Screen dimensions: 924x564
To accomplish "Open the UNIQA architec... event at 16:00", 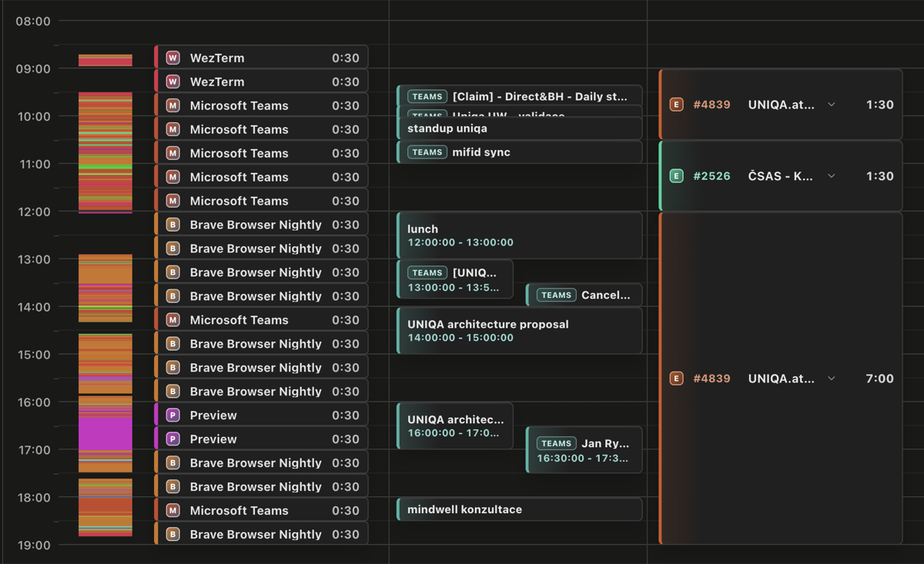I will click(454, 426).
